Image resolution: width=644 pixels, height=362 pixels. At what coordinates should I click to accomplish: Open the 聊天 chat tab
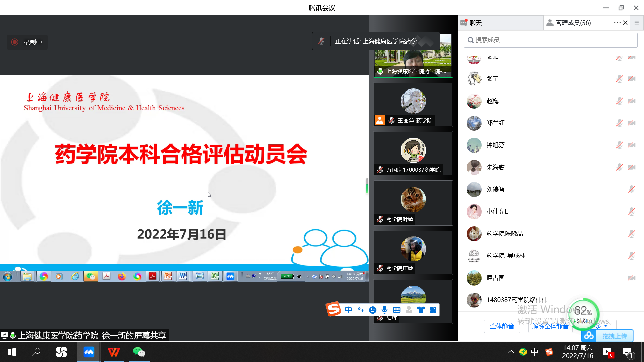475,23
